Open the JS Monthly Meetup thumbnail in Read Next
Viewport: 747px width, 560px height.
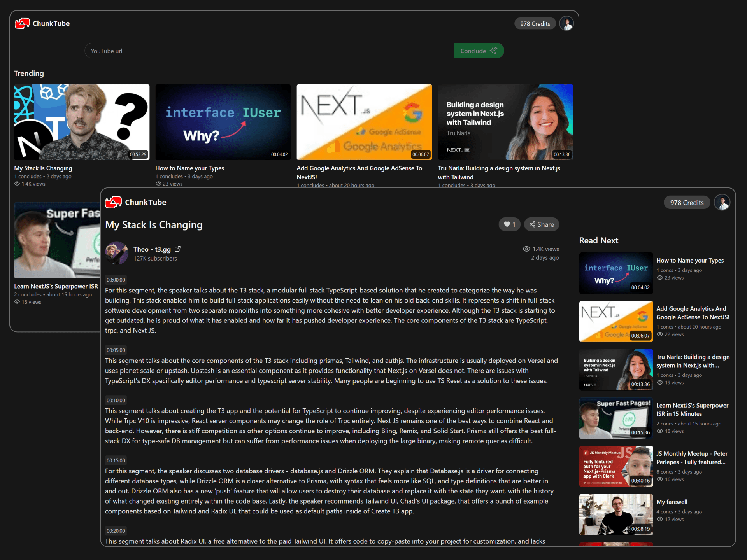point(616,467)
